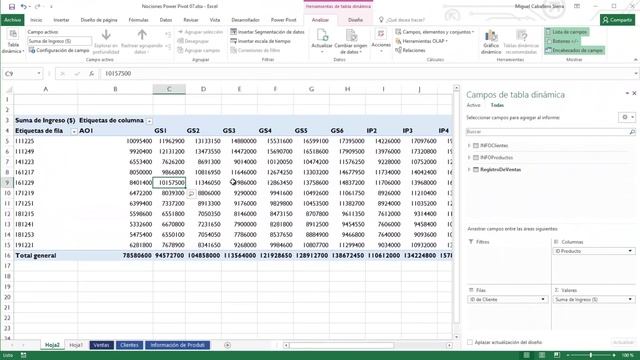Click the quick comment icon near C10
The image size is (640, 360).
(x=191, y=193)
